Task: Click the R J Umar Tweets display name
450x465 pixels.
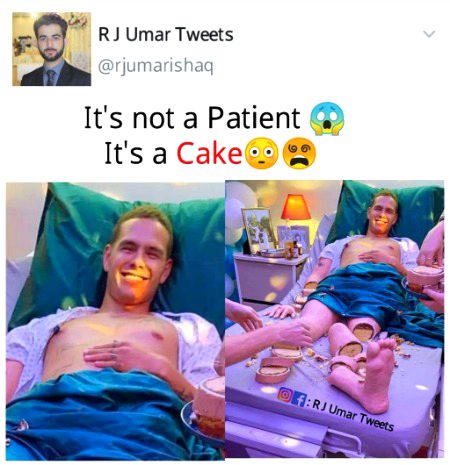Action: (x=166, y=35)
